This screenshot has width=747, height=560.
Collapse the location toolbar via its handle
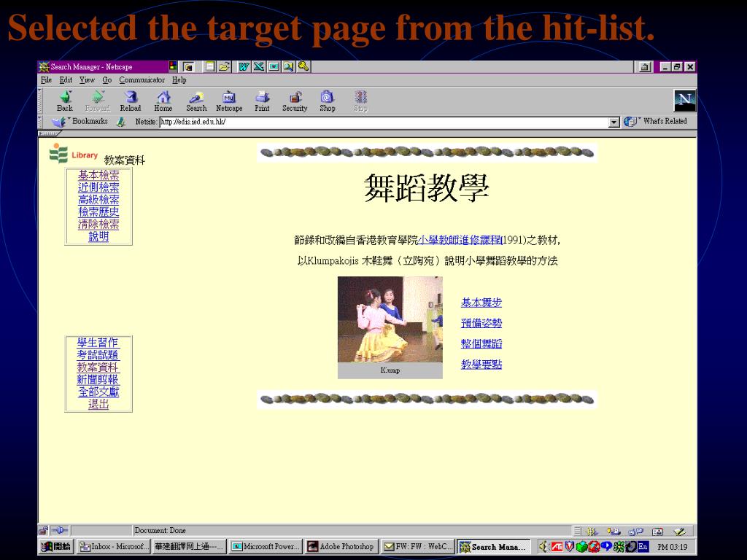[40, 122]
